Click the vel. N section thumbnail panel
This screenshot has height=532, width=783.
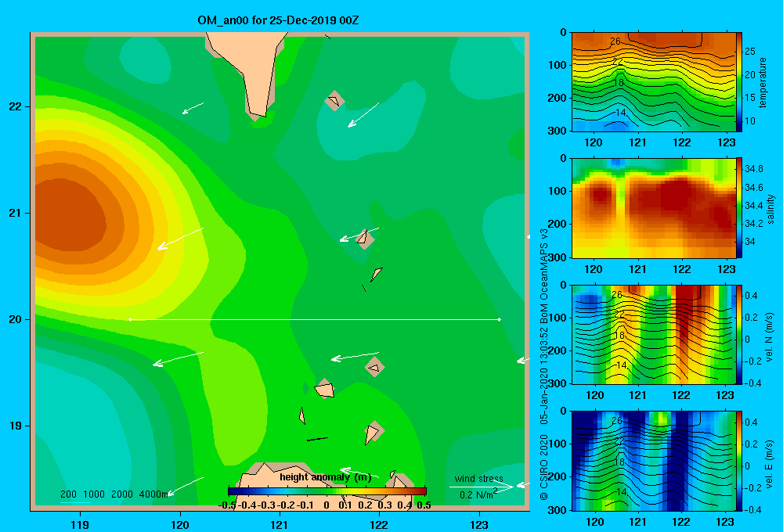pyautogui.click(x=654, y=334)
